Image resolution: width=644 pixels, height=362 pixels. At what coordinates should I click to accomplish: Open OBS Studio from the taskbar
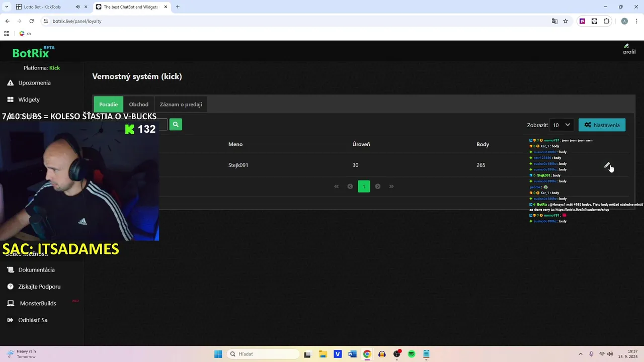[397, 354]
